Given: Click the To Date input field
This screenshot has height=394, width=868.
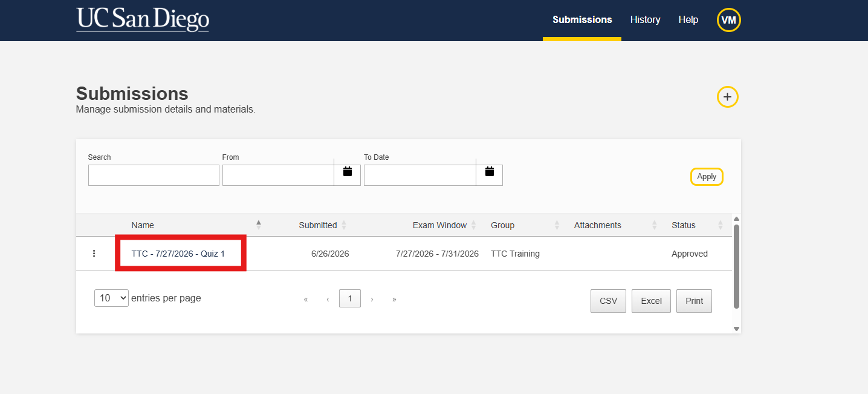Looking at the screenshot, I should [420, 175].
